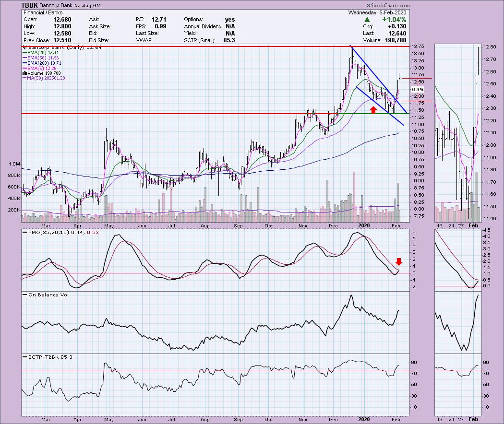Click the Financial / Banks sector label
Image resolution: width=504 pixels, height=424 pixels.
click(43, 12)
